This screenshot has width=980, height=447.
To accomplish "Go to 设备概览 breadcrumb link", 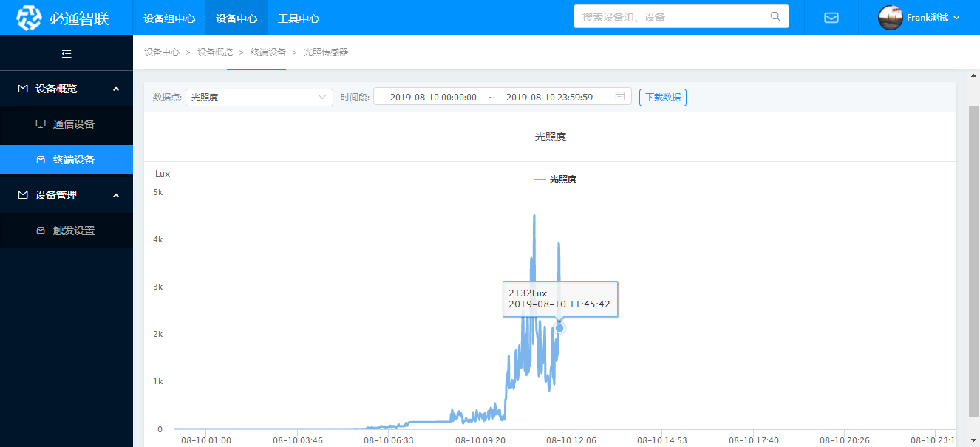I will point(214,52).
